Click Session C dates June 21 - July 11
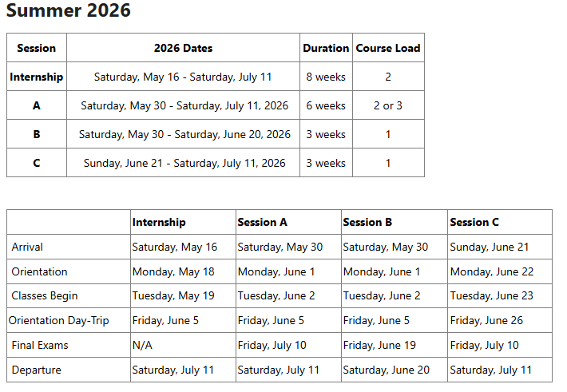Image resolution: width=567 pixels, height=392 pixels. (x=184, y=163)
